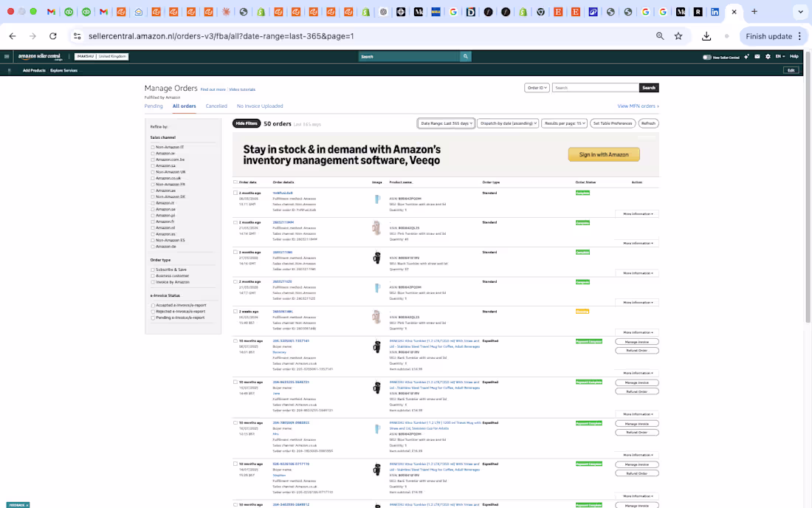Open black tumbler thumbnail of order 205-3205061-1357141
Screen dimensions: 812x508
[377, 346]
